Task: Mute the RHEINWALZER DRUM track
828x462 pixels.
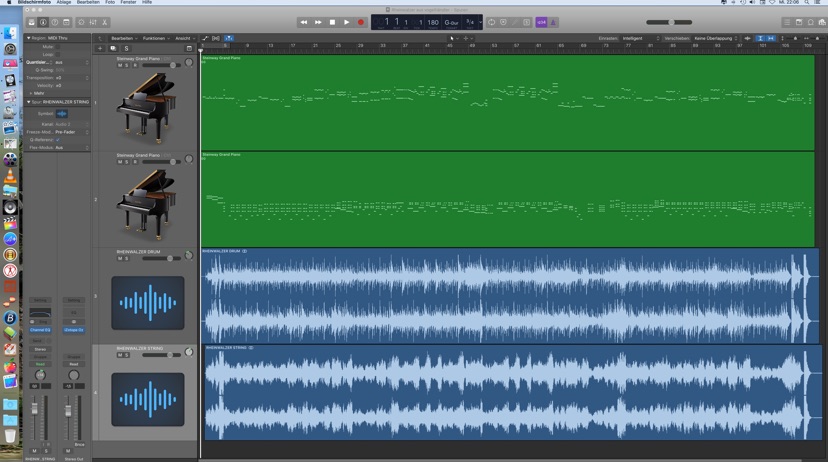Action: pyautogui.click(x=120, y=259)
